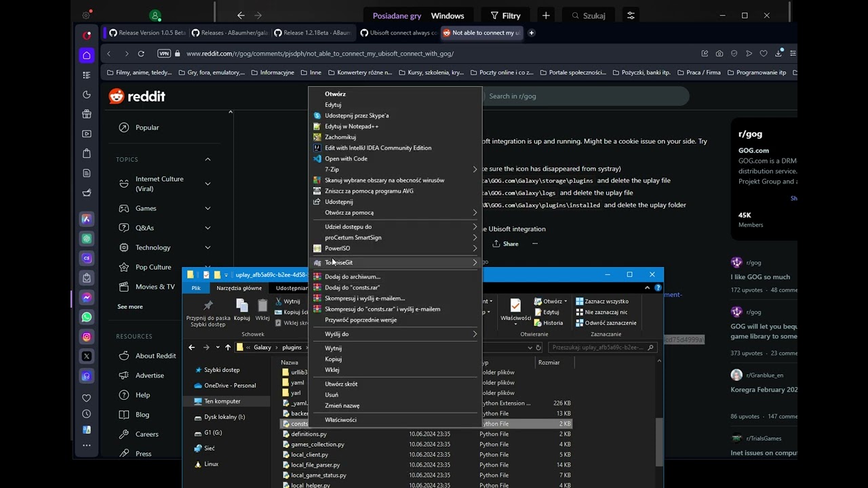
Task: Click the heart bookmark icon in the address bar
Action: pyautogui.click(x=764, y=54)
